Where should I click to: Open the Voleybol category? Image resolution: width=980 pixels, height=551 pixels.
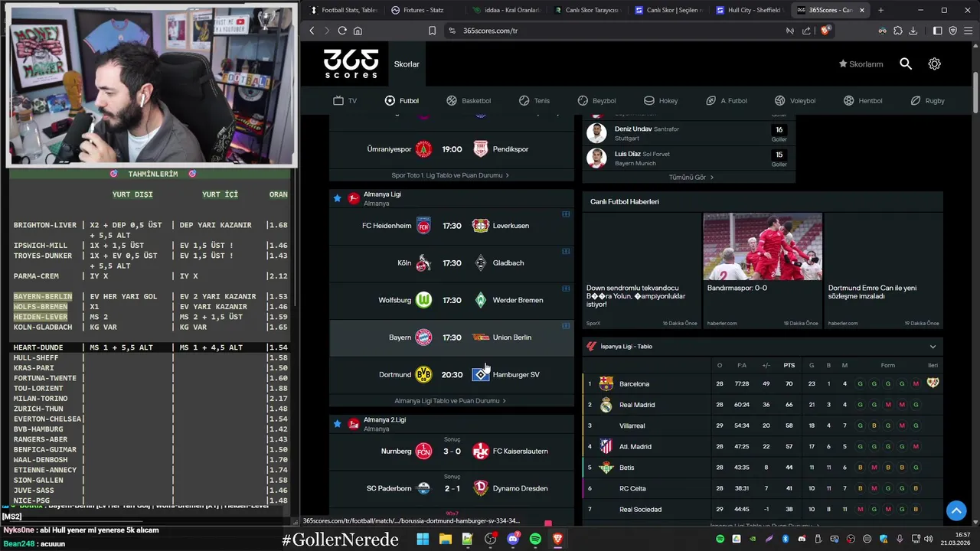tap(795, 100)
